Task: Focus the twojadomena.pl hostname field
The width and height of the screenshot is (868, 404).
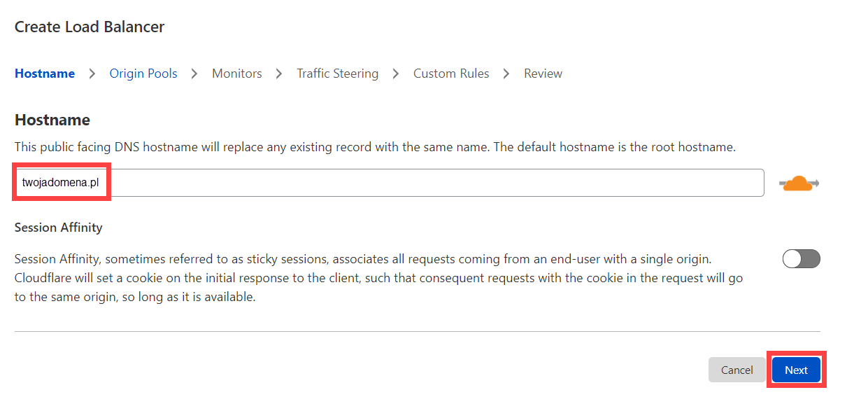Action: click(x=389, y=183)
